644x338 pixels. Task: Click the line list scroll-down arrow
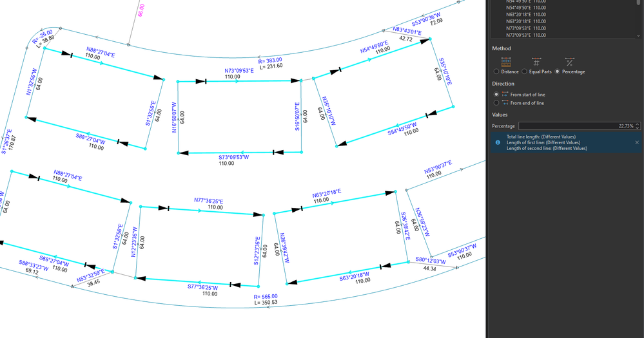(638, 35)
